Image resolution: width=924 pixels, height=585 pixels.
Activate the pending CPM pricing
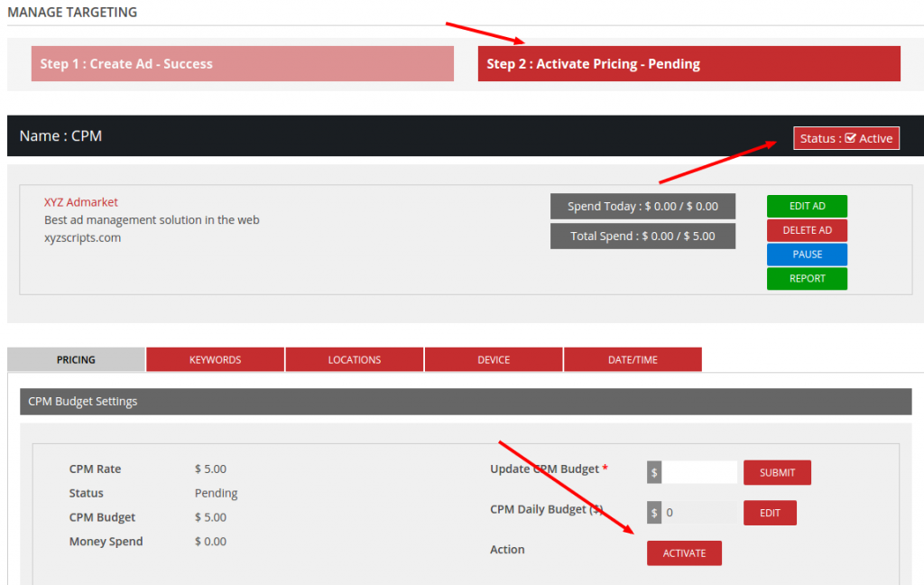[x=684, y=552]
